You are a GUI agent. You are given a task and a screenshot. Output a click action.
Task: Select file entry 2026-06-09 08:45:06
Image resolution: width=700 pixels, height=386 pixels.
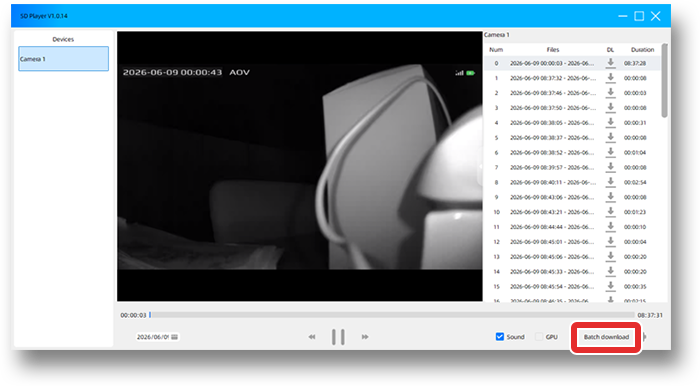[x=552, y=257]
